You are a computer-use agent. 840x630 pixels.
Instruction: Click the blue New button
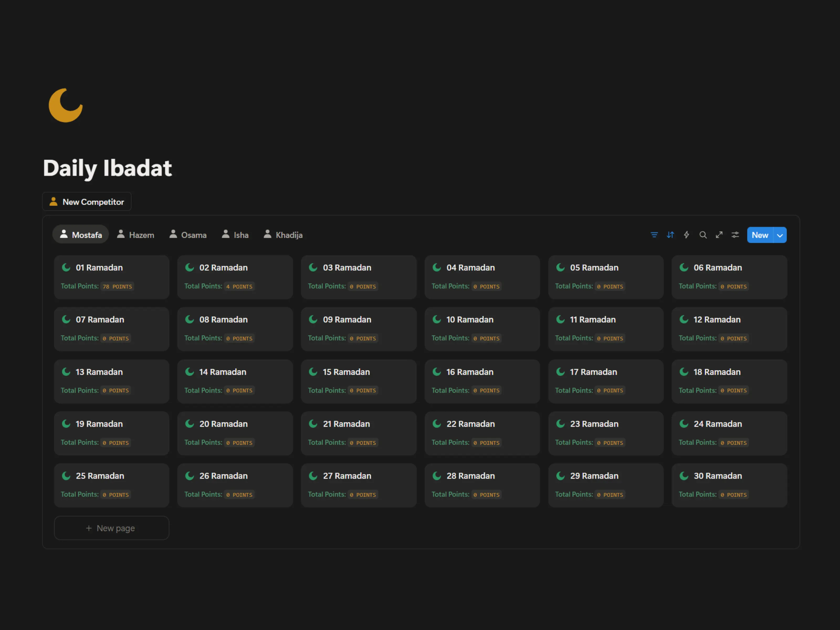[759, 235]
